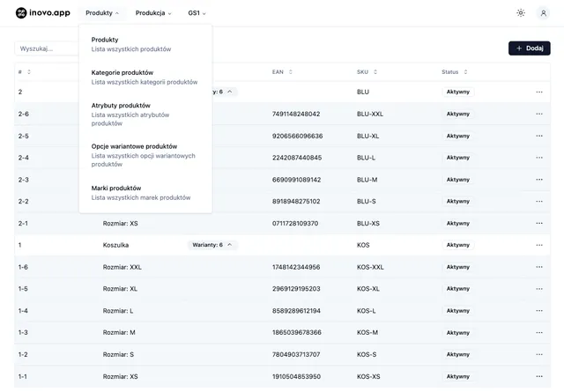Select SKU KOS-M cell
This screenshot has width=564, height=392.
(367, 333)
